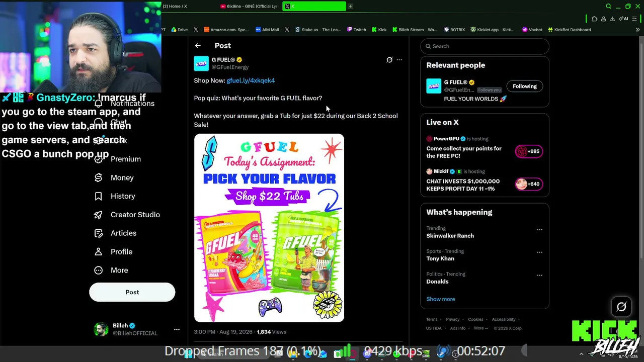Open History in the X sidebar
Viewport: 644px width, 362px height.
[115, 196]
